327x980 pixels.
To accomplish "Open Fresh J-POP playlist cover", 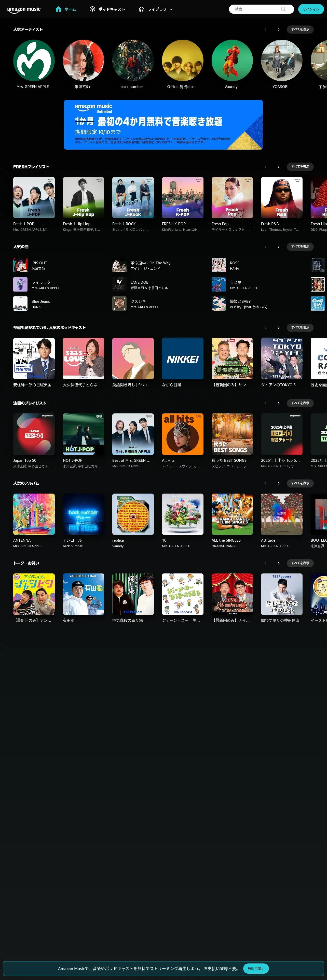I will (x=34, y=198).
